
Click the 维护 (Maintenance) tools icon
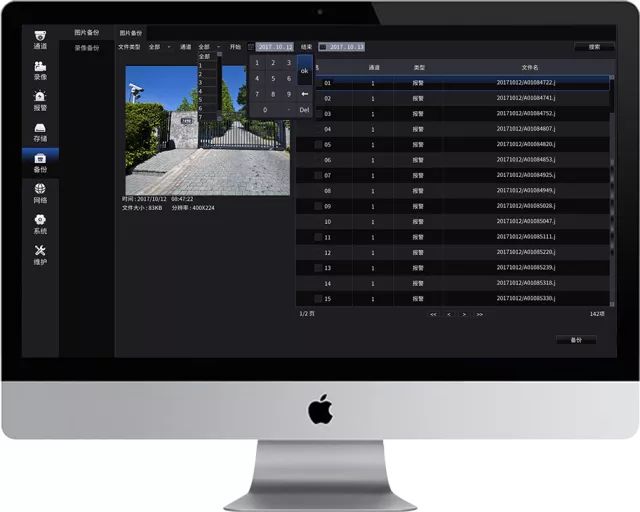click(x=40, y=252)
